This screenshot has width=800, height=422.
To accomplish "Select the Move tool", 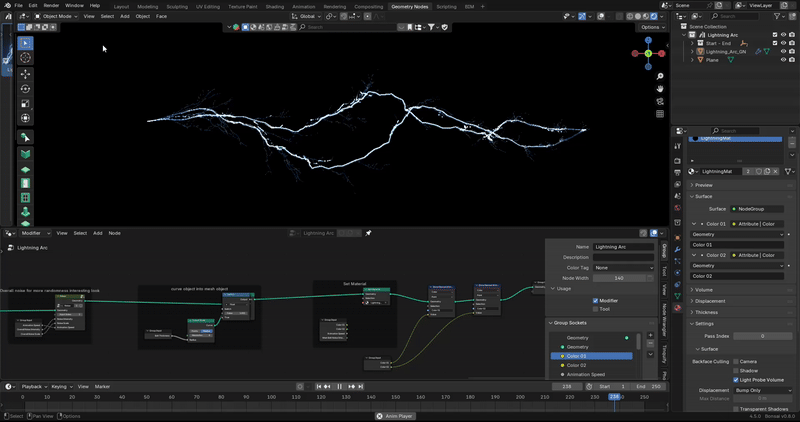I will (x=25, y=74).
